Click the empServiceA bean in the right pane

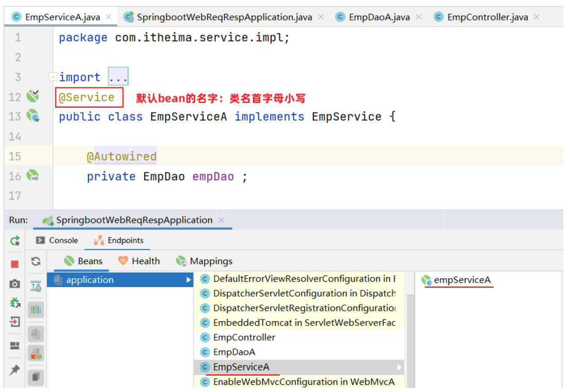456,280
